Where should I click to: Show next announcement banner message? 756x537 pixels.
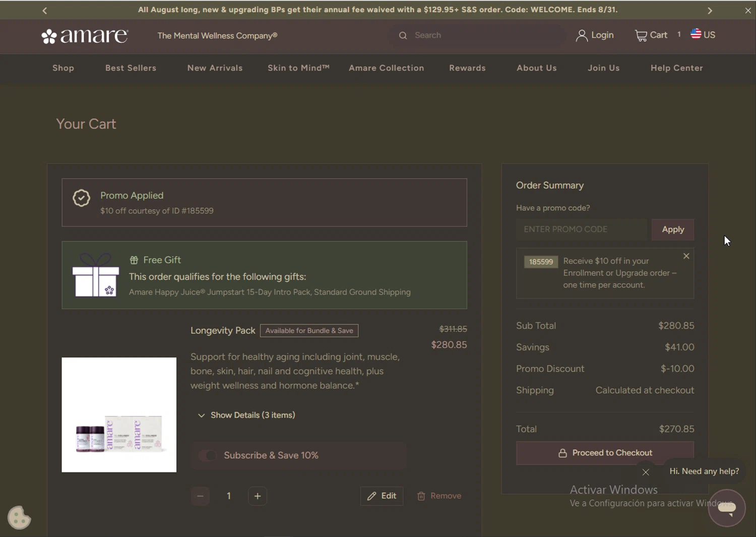[x=710, y=11]
